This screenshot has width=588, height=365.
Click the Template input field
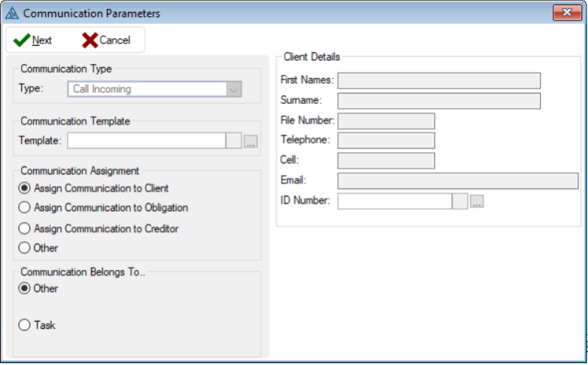[146, 142]
